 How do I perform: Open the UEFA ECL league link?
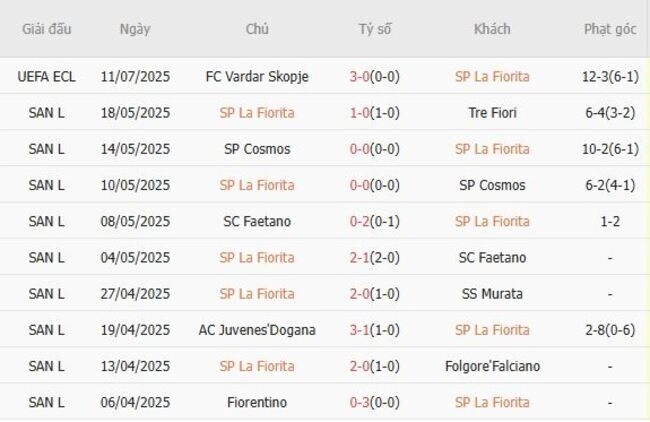[x=46, y=77]
